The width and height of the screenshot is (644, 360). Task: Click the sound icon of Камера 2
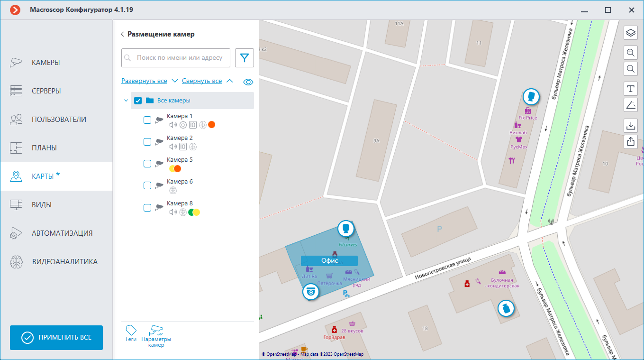173,147
